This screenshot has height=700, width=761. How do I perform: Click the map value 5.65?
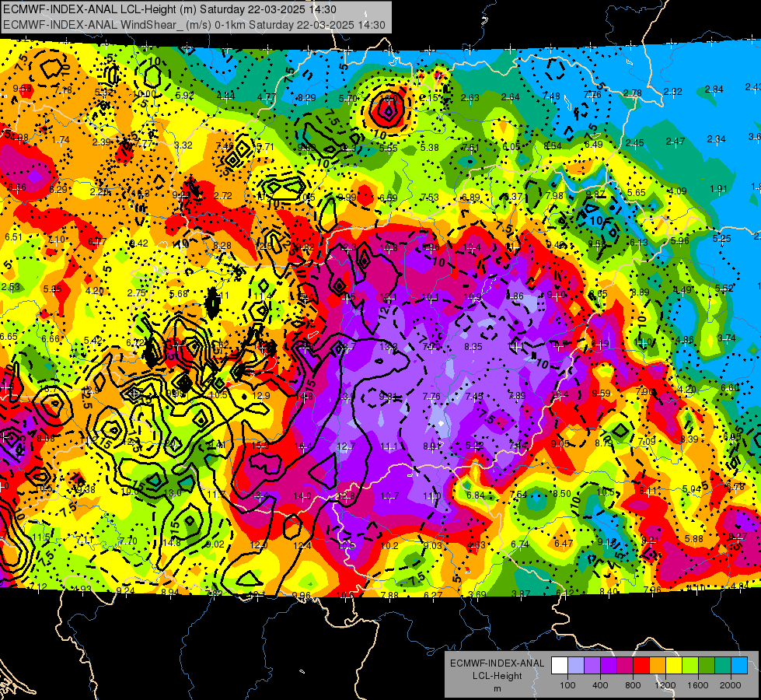pos(636,193)
